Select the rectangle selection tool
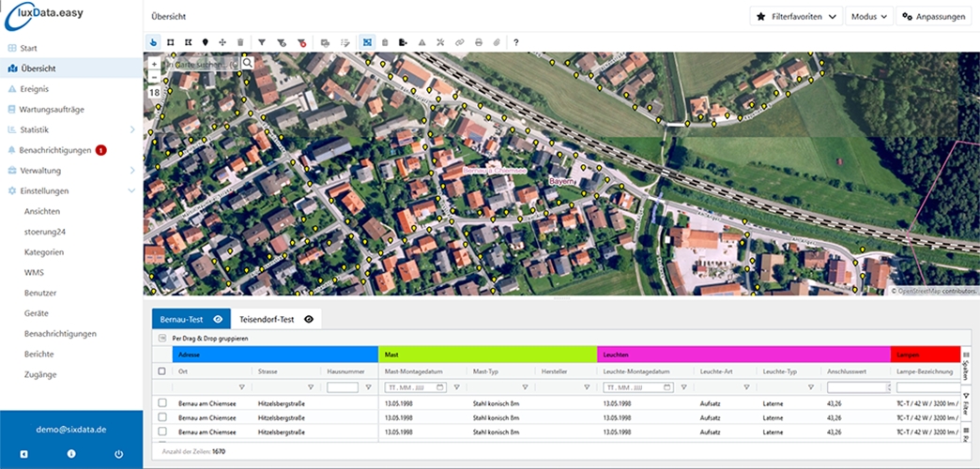Viewport: 980px width, 469px height. tap(171, 42)
